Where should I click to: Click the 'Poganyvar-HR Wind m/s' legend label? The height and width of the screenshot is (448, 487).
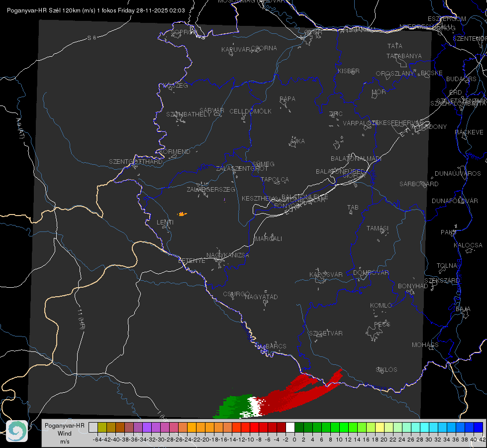[x=65, y=434]
